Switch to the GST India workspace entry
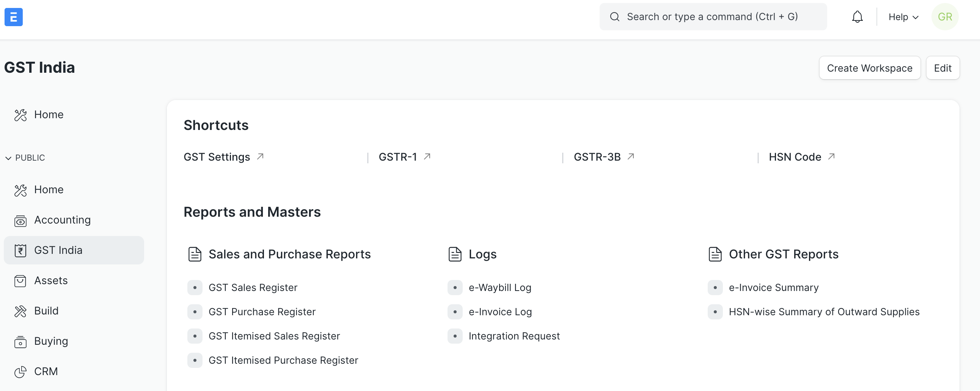This screenshot has height=391, width=980. [x=58, y=250]
